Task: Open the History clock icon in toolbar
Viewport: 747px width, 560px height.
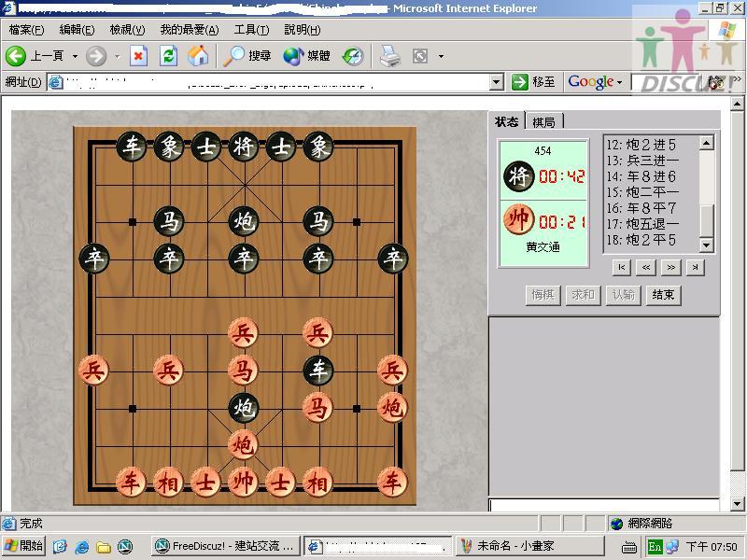Action: click(353, 56)
